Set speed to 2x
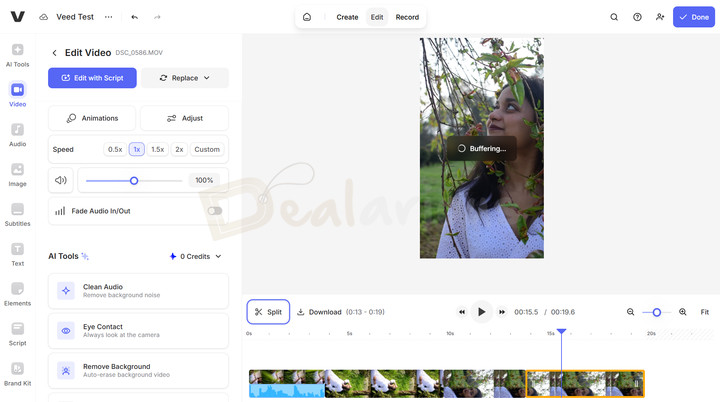 point(179,149)
